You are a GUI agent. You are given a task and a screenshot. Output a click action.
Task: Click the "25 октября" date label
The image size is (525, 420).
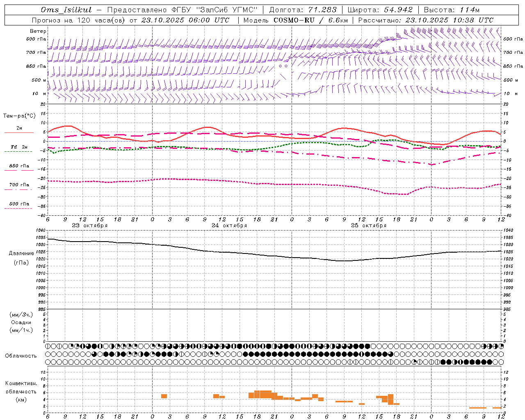coord(369,226)
